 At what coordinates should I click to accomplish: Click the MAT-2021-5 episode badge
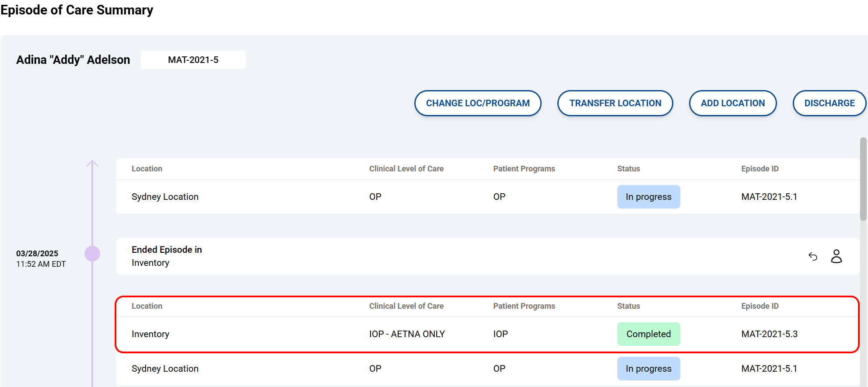pos(193,60)
